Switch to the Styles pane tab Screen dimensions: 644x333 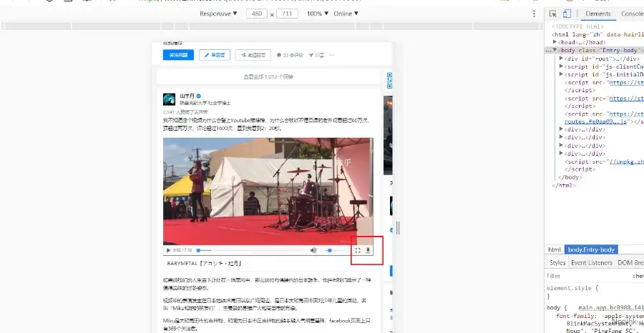tap(557, 262)
